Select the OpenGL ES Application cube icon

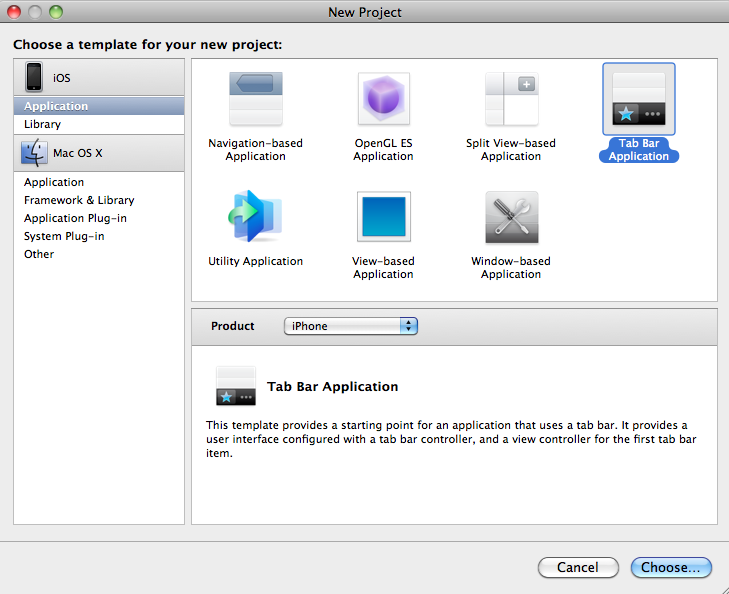click(x=384, y=99)
